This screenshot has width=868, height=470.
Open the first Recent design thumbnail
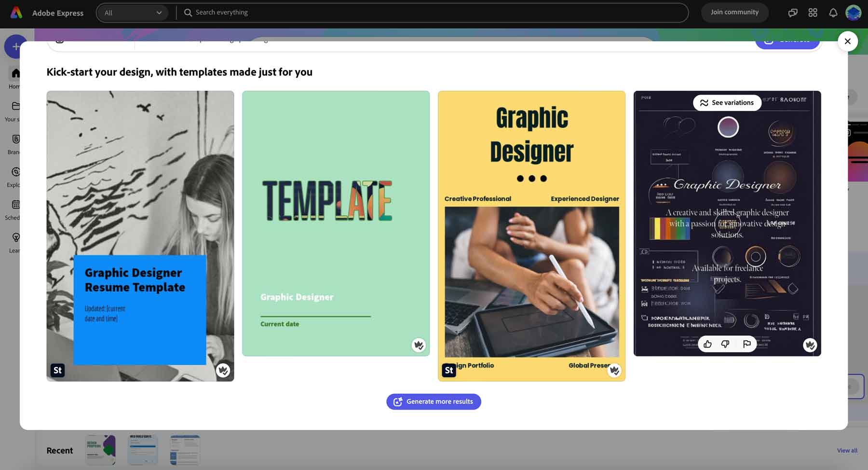coord(100,449)
